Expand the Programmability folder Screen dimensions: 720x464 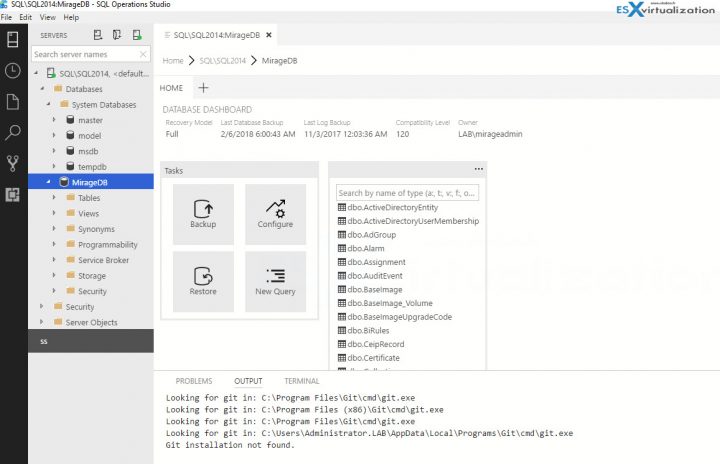(54, 244)
